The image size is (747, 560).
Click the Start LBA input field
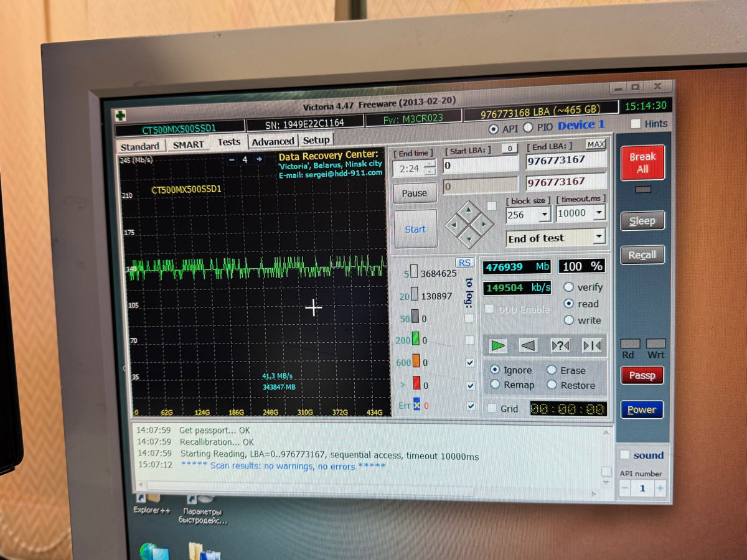click(x=480, y=166)
